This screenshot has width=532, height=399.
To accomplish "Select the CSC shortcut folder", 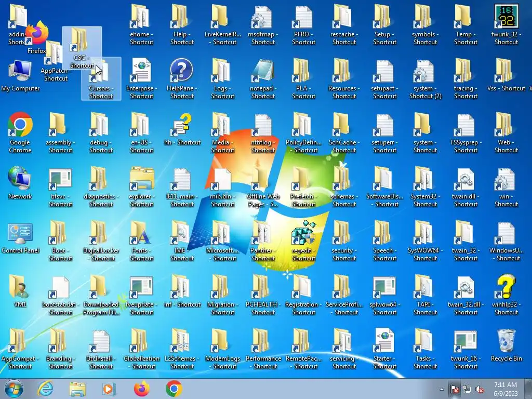I will point(82,48).
